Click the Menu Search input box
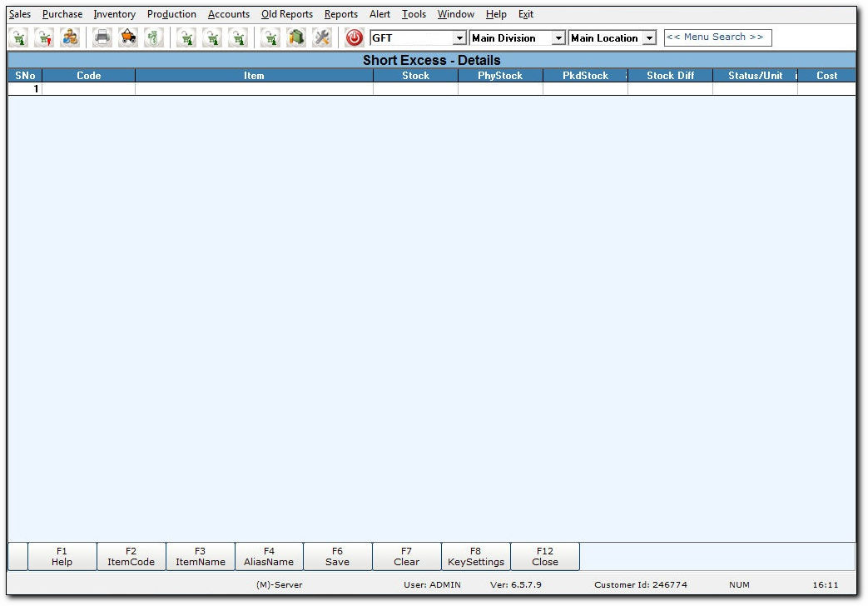Viewport: 868px width, 606px height. (717, 37)
